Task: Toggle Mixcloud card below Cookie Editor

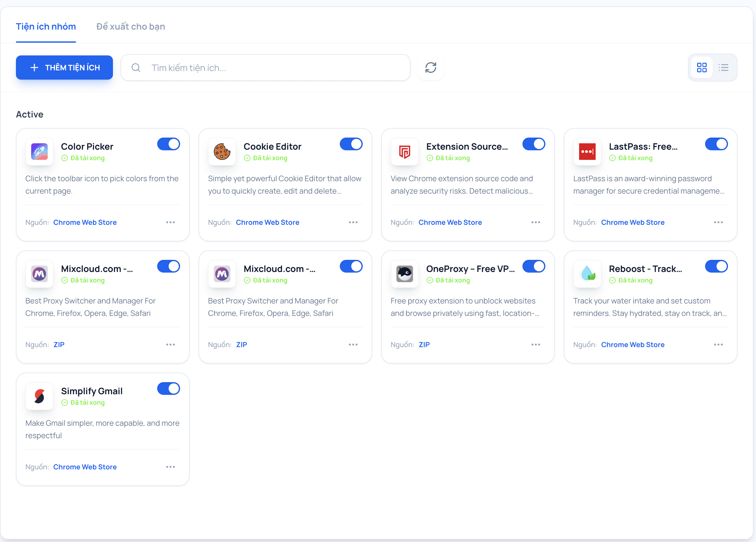Action: pyautogui.click(x=351, y=267)
